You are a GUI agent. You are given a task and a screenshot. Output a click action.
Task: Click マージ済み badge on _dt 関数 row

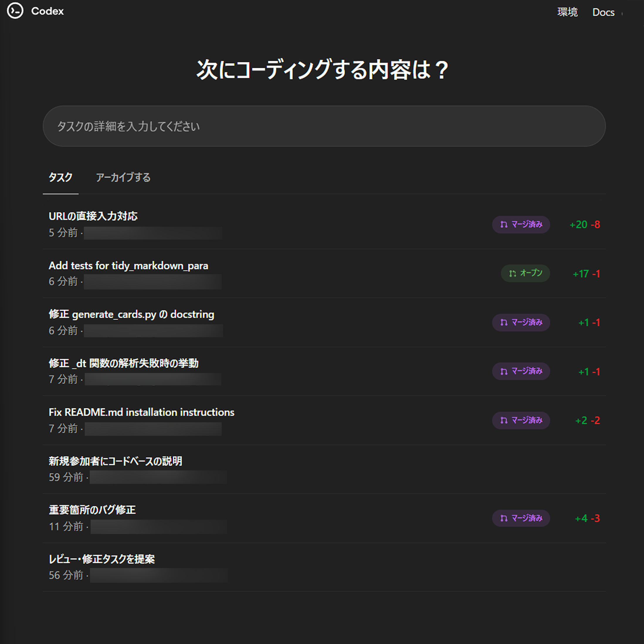(521, 371)
